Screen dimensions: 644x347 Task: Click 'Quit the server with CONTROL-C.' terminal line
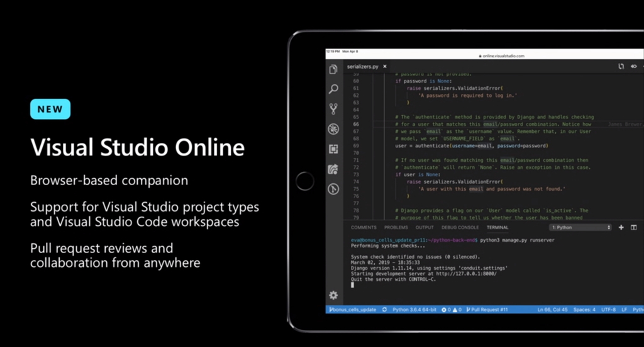pos(393,279)
